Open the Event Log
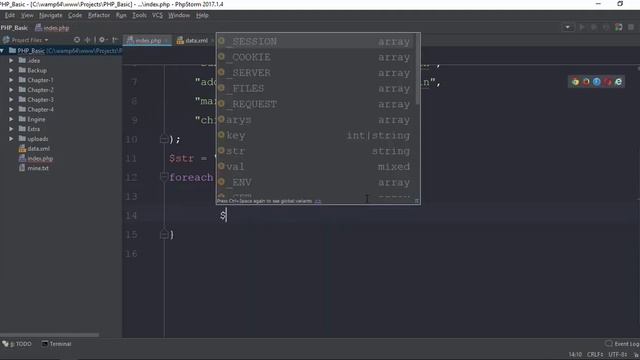Screen dimensions: 640x360 622,344
